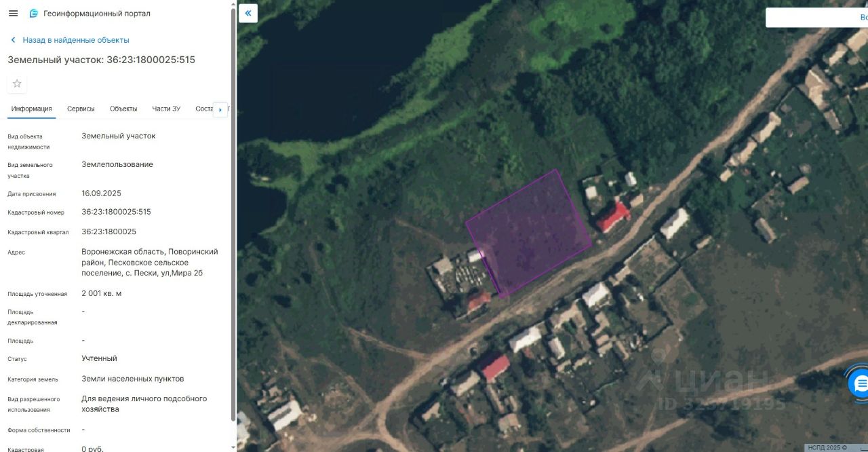Switch to the Части ЗУ tab
868x452 pixels.
(166, 109)
